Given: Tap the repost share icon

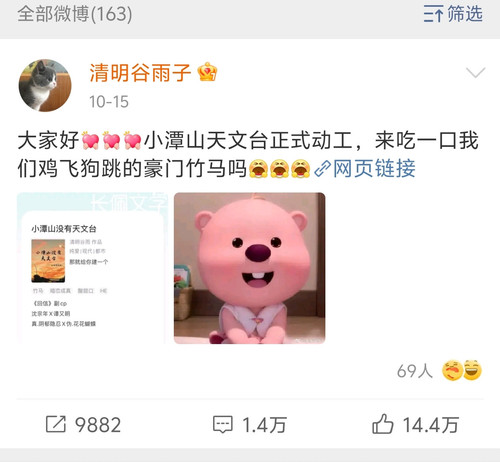Looking at the screenshot, I should (x=56, y=424).
